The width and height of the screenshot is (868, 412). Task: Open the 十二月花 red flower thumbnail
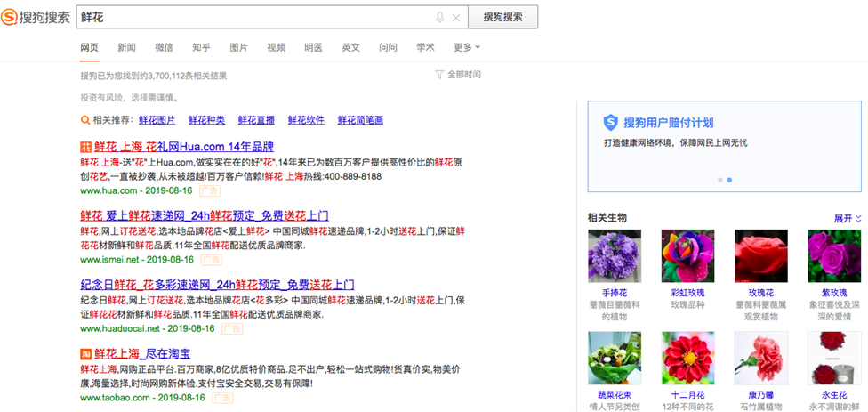(x=688, y=359)
